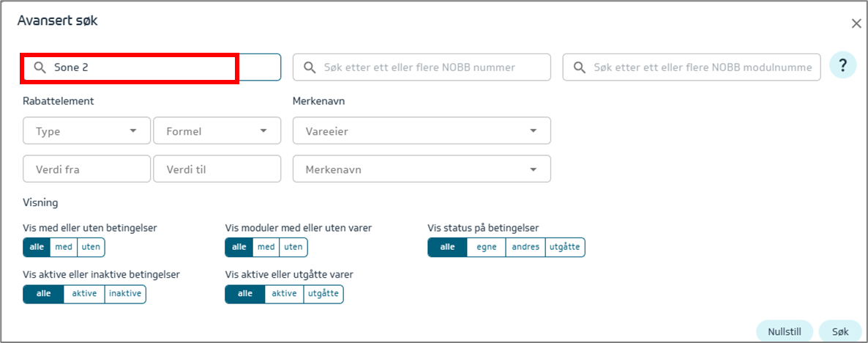Select 'med' under Vis med eller uten betingelser
Screen dimensions: 868x343
(64, 247)
